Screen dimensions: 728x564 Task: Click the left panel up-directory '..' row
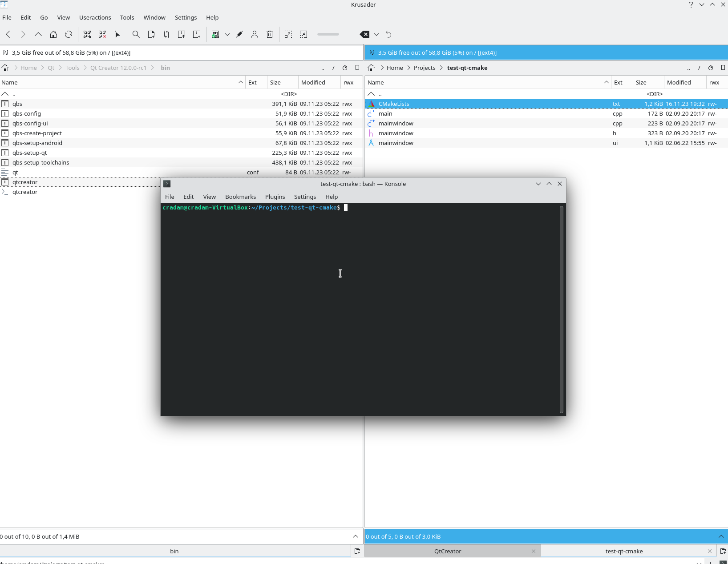pos(181,94)
